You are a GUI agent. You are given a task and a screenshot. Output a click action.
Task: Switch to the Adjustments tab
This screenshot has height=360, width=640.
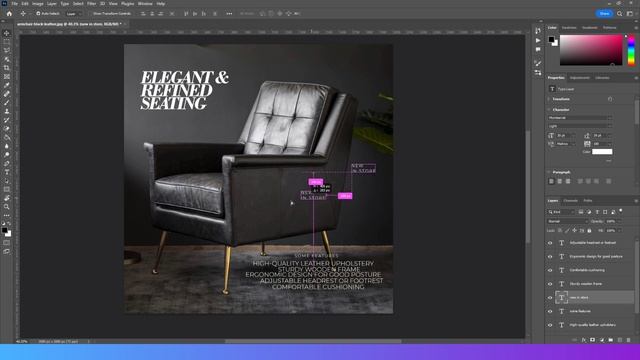click(580, 78)
